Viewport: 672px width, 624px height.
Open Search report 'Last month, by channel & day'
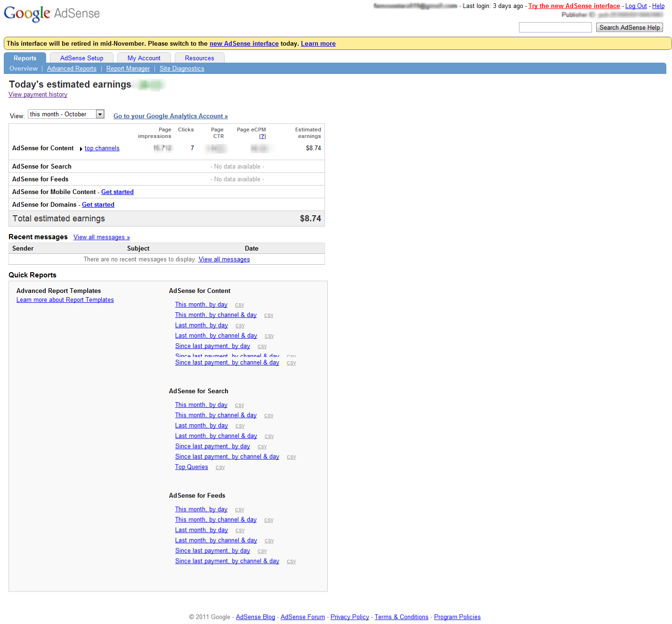[x=216, y=436]
